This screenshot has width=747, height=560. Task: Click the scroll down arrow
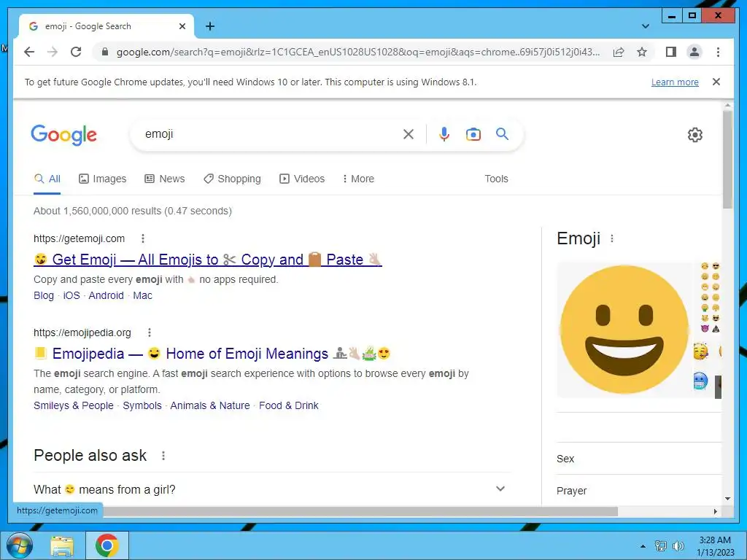click(x=727, y=499)
